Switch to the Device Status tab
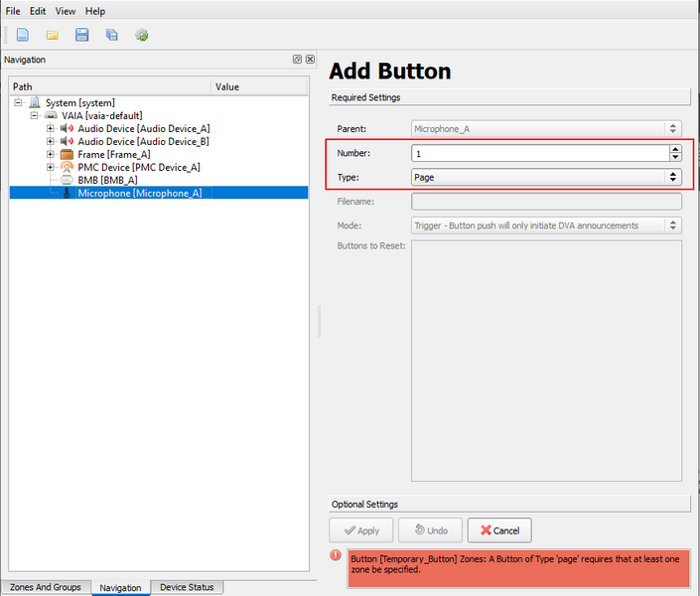This screenshot has width=700, height=596. [188, 587]
